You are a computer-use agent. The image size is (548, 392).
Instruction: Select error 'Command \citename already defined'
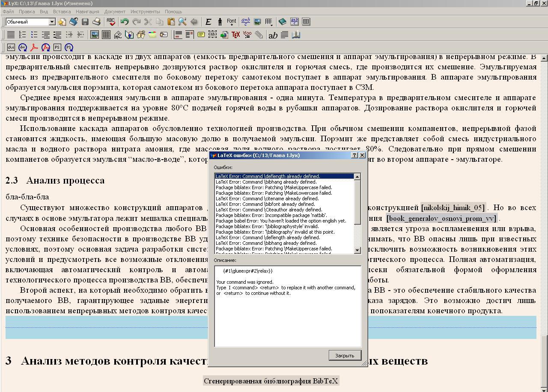click(x=284, y=199)
